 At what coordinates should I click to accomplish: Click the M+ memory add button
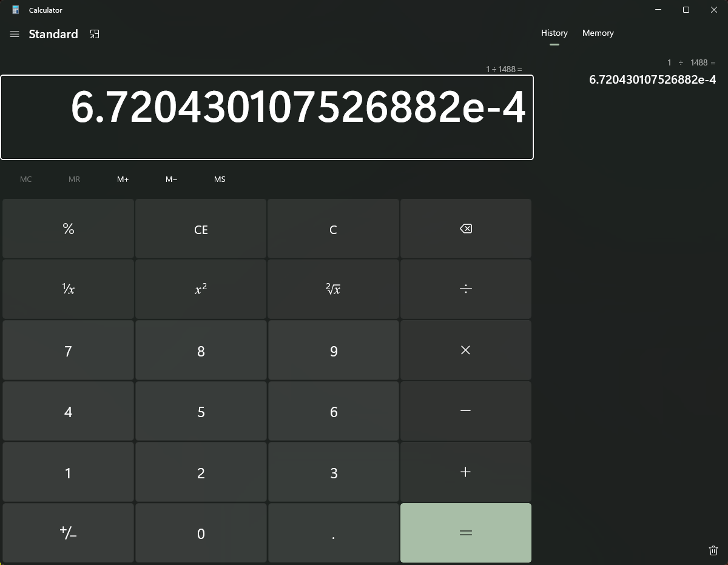tap(123, 179)
